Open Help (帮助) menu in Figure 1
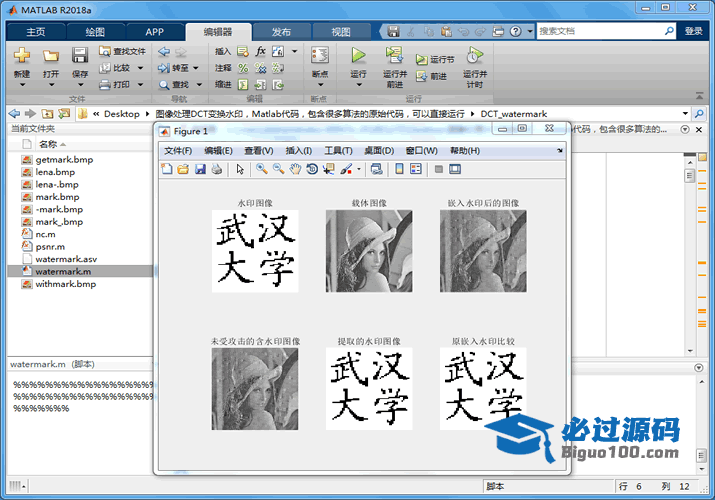 click(465, 150)
